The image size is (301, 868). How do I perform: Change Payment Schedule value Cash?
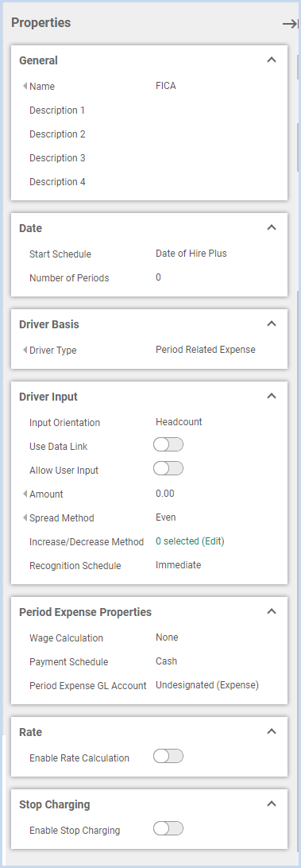click(x=167, y=661)
